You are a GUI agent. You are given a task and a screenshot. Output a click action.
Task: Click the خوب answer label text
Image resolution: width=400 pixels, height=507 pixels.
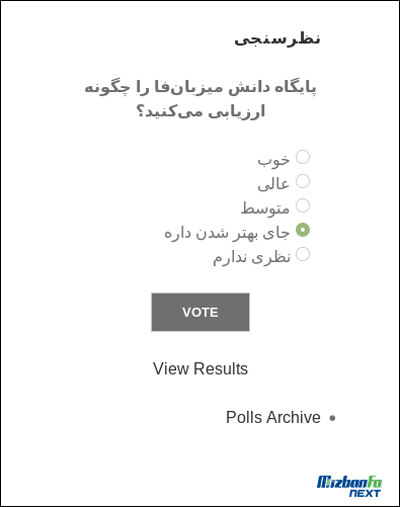click(273, 160)
